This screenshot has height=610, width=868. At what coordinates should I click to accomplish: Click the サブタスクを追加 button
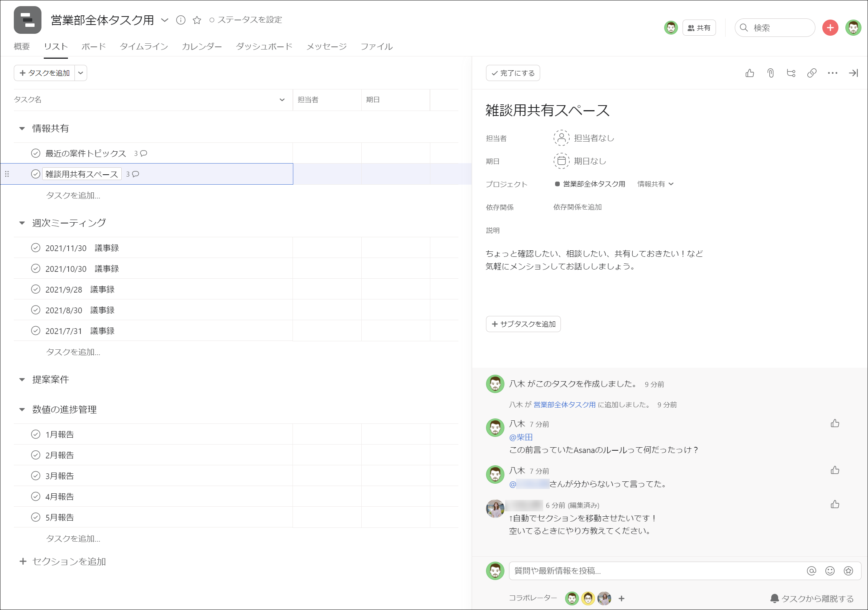pos(523,324)
